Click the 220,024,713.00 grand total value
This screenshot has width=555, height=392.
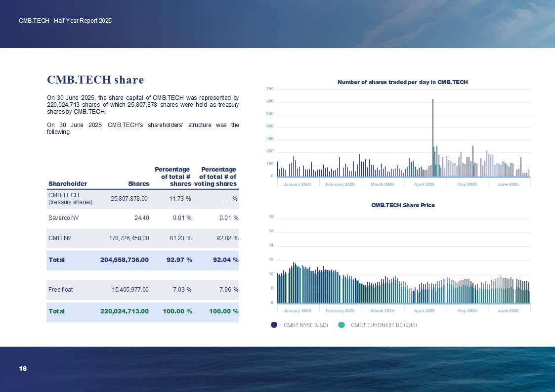(124, 311)
